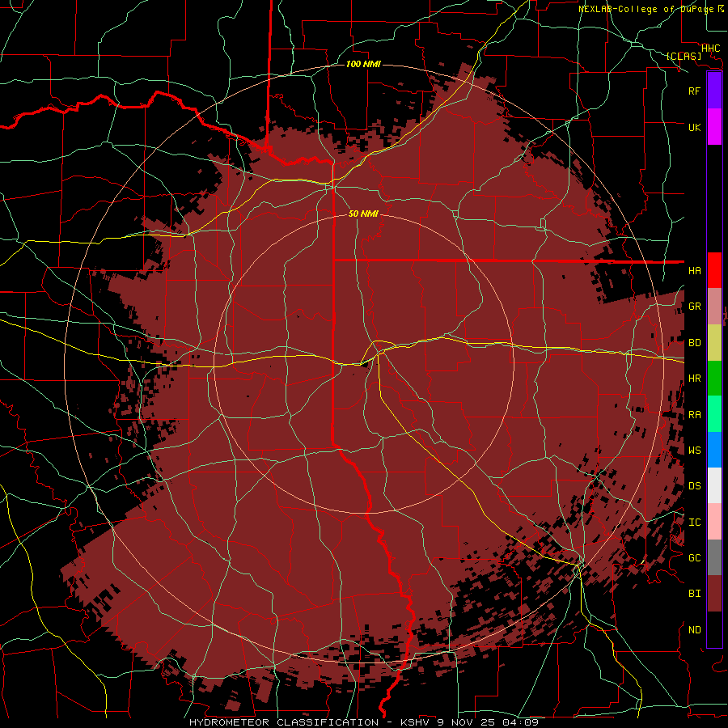Click the HHC product code label
Image resolution: width=728 pixels, height=728 pixels.
pyautogui.click(x=711, y=49)
